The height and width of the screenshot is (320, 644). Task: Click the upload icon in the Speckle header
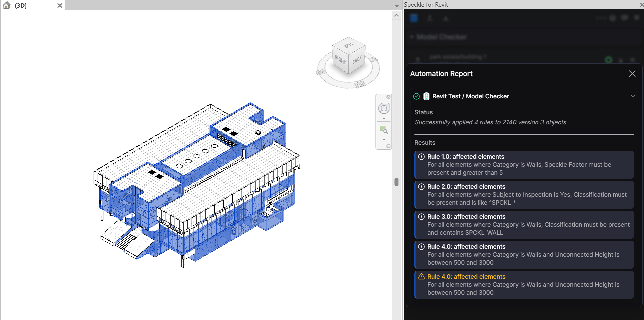pos(430,18)
